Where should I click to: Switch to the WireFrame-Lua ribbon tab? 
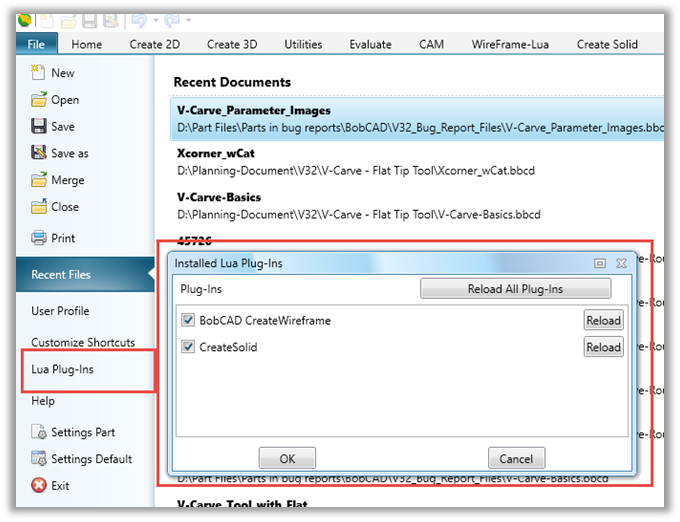click(510, 44)
